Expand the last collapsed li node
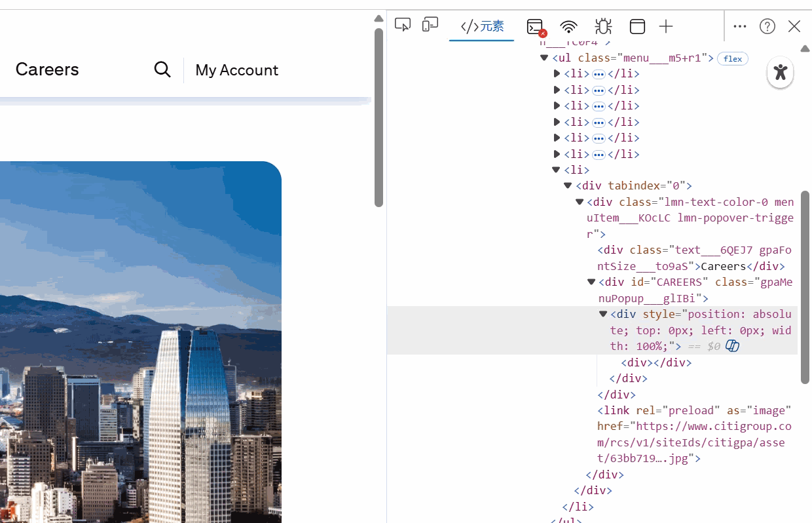This screenshot has height=523, width=812. (557, 154)
